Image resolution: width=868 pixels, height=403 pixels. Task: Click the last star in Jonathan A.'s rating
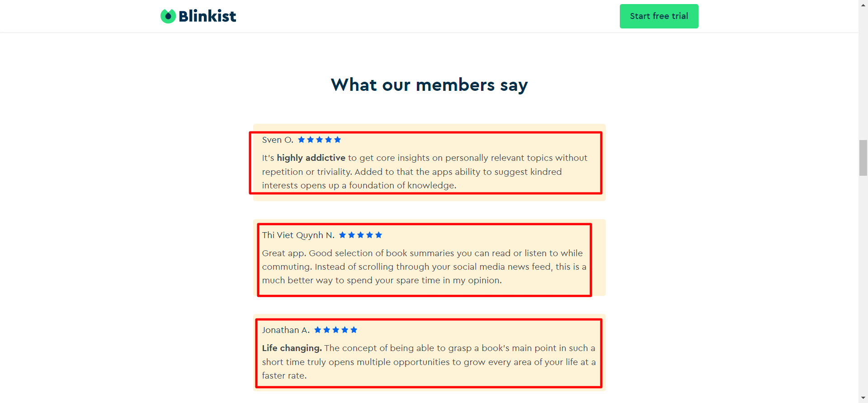(354, 330)
